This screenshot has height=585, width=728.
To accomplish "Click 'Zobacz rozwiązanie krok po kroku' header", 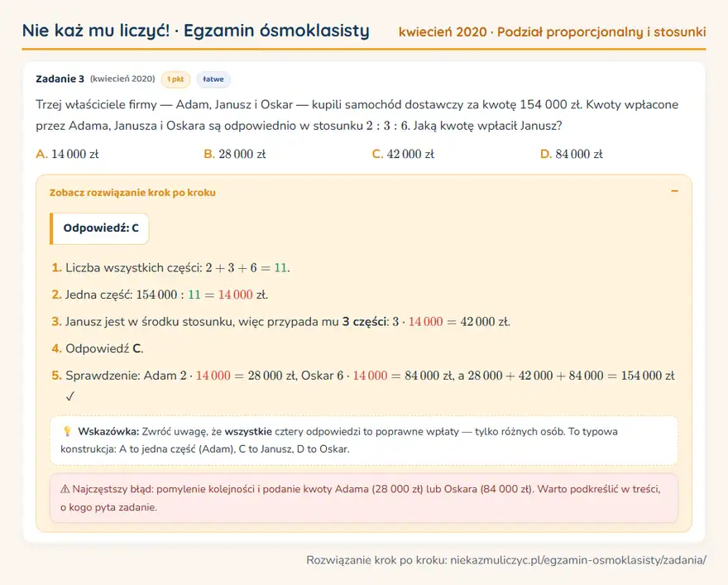I will [x=132, y=193].
